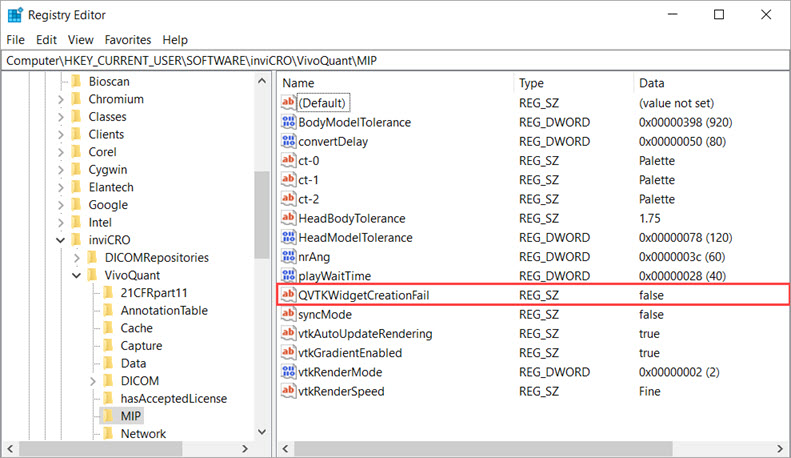The width and height of the screenshot is (791, 458).
Task: Select the MIP key in the tree
Action: click(x=131, y=416)
